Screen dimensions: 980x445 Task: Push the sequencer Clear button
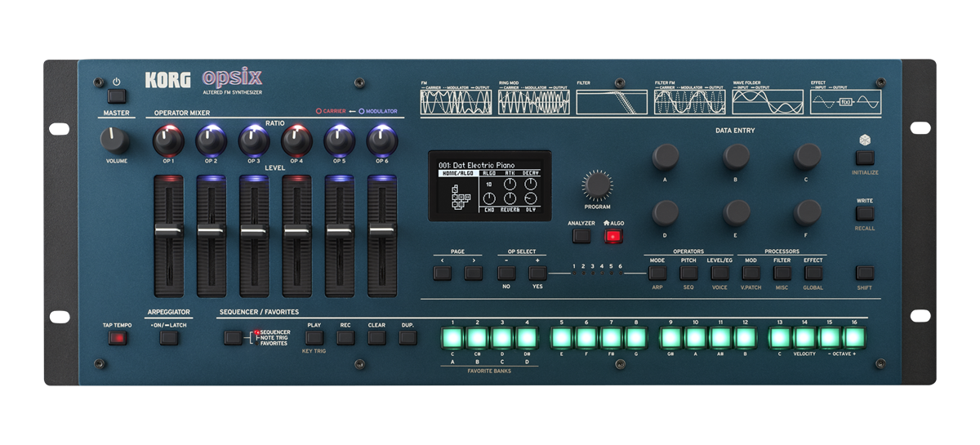[376, 337]
